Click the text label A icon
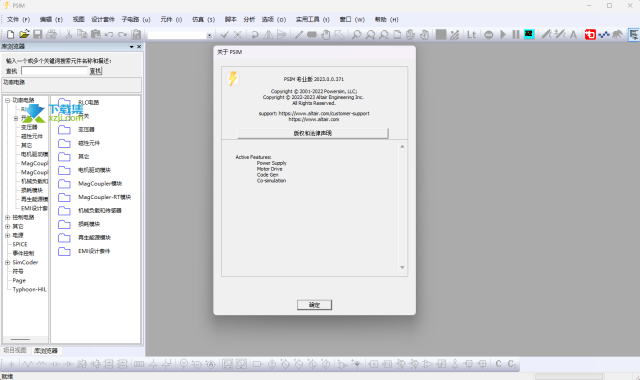This screenshot has height=380, width=640. pos(573,35)
